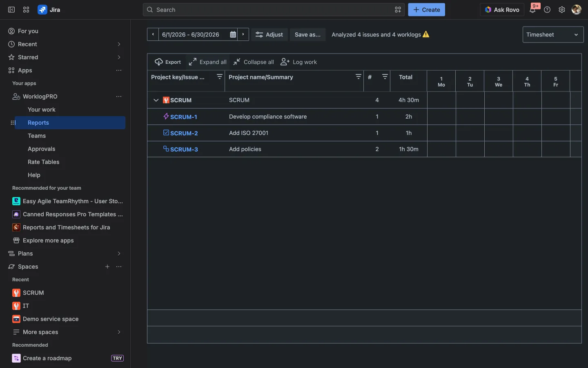Click the Ask Rovo button

point(502,10)
